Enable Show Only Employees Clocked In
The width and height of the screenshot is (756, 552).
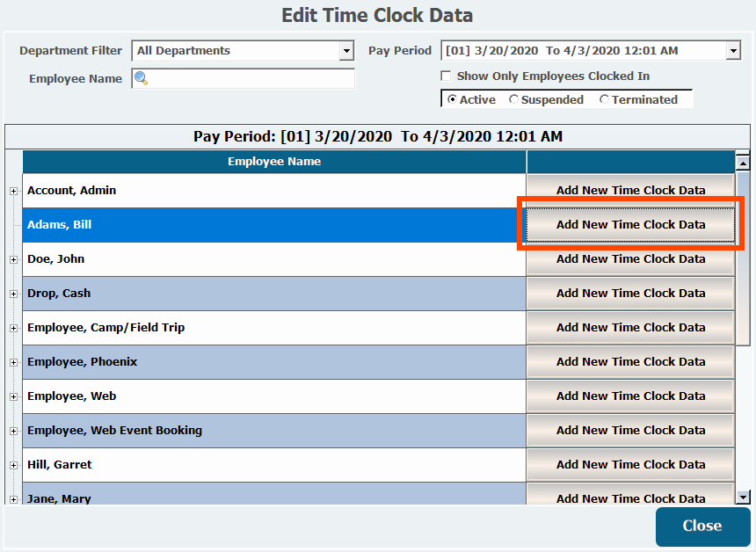(446, 76)
